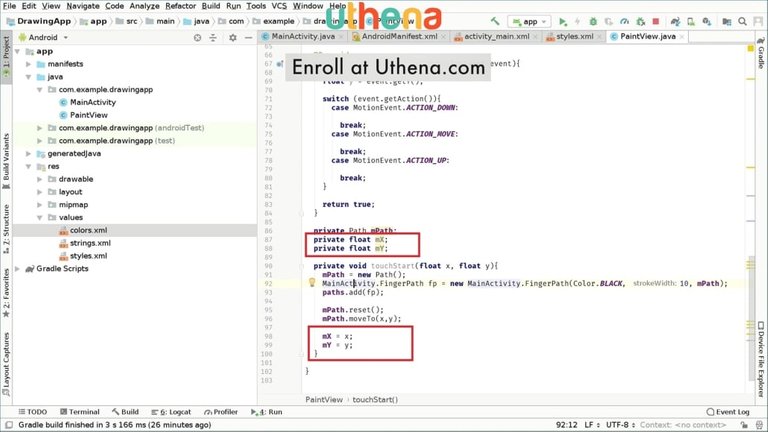Open Project panel settings gear

[x=233, y=38]
